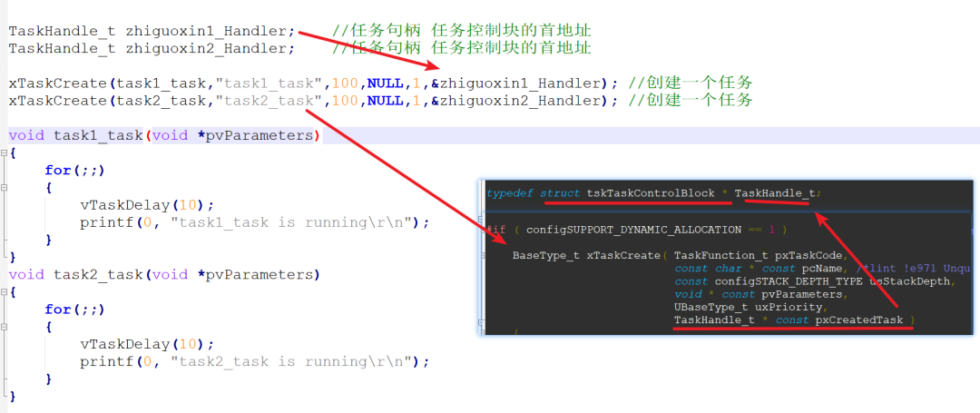
Task: Click "tskTaskControlBlock" in the typedef line
Action: coord(651,193)
